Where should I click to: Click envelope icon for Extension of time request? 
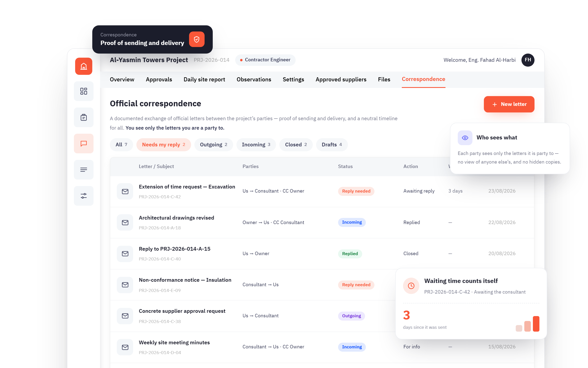pyautogui.click(x=125, y=192)
